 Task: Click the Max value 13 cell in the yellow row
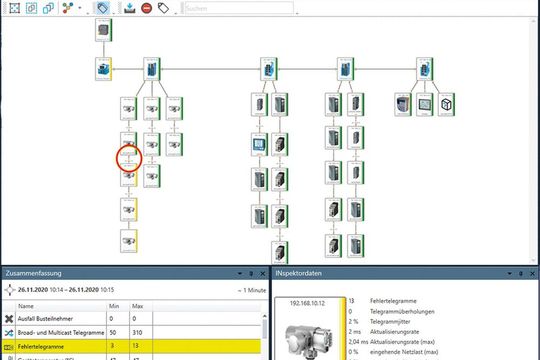[x=141, y=346]
